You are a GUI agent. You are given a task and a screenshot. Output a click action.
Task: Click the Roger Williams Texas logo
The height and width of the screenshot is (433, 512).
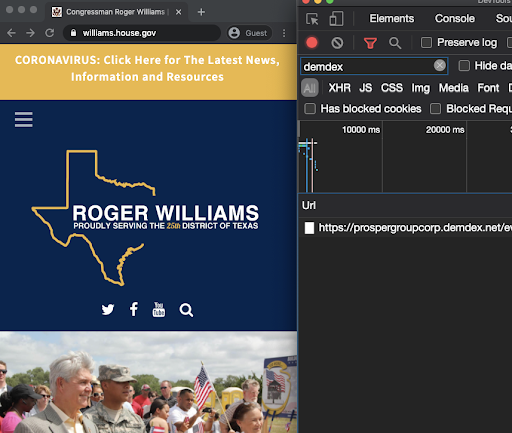(145, 218)
